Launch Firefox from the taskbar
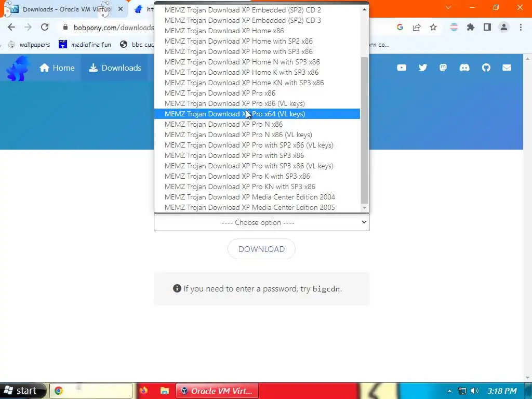This screenshot has width=532, height=399. pos(144,391)
